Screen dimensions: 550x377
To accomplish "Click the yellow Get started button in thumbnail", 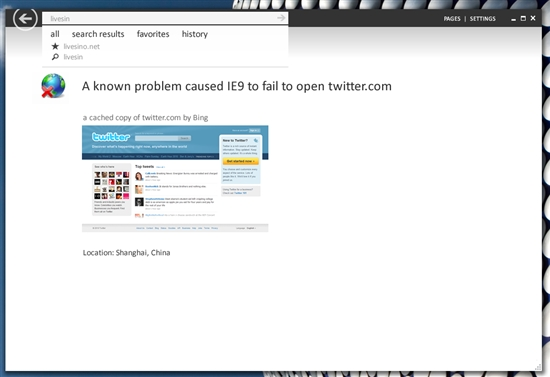I will [x=241, y=161].
